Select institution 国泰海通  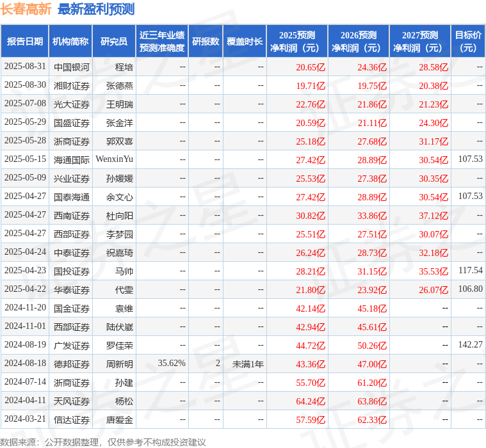click(x=72, y=197)
